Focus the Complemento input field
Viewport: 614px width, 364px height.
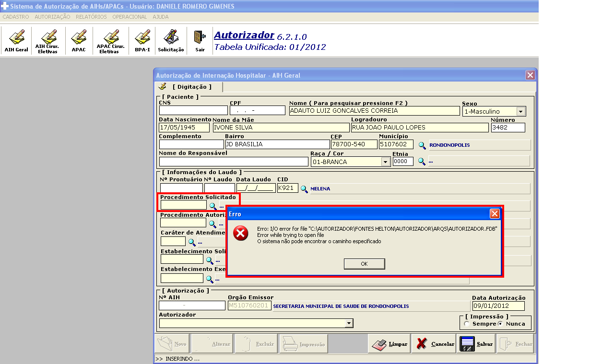pyautogui.click(x=191, y=144)
